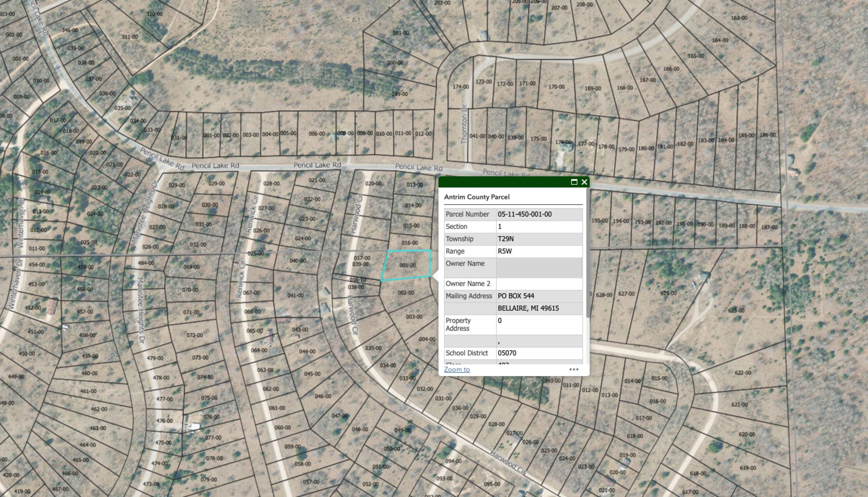This screenshot has height=497, width=868.
Task: Select parcel labeled 187-00
Action: 769,227
